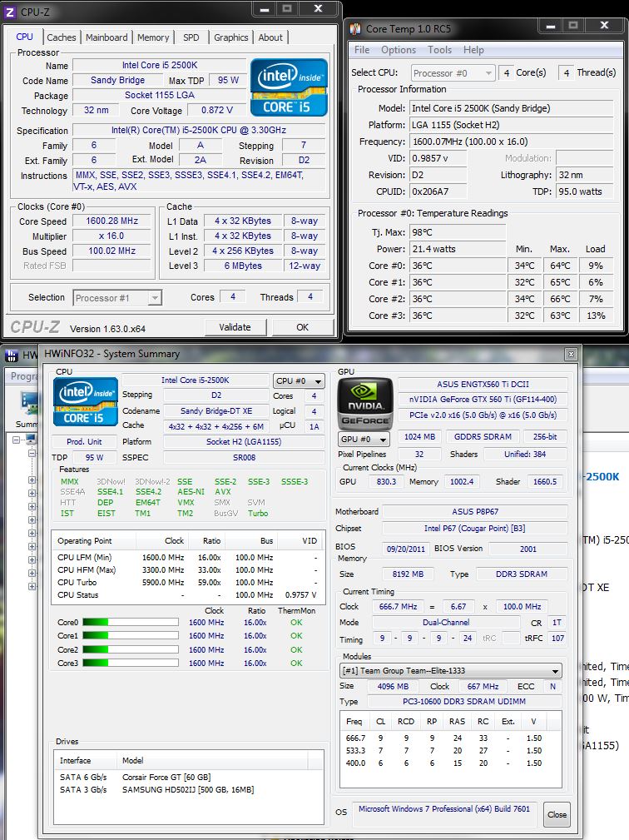629x840 pixels.
Task: Open the memory Modules Team Group dropdown
Action: (451, 671)
